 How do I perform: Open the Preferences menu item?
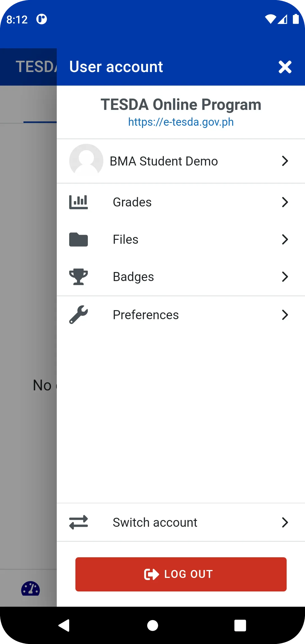(x=146, y=315)
